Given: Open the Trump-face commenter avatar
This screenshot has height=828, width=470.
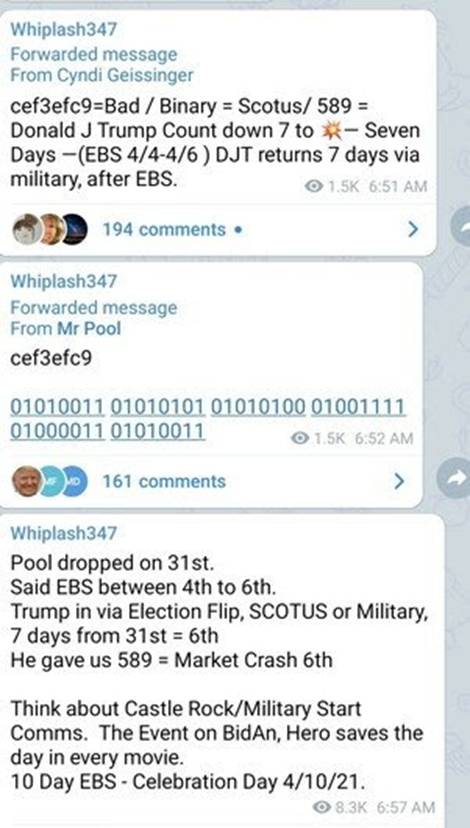Looking at the screenshot, I should pyautogui.click(x=27, y=482).
